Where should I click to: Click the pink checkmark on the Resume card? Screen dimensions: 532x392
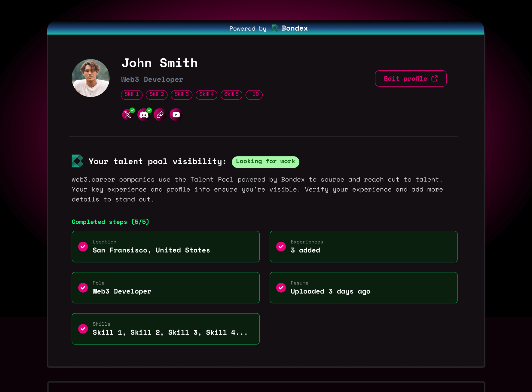(x=281, y=287)
